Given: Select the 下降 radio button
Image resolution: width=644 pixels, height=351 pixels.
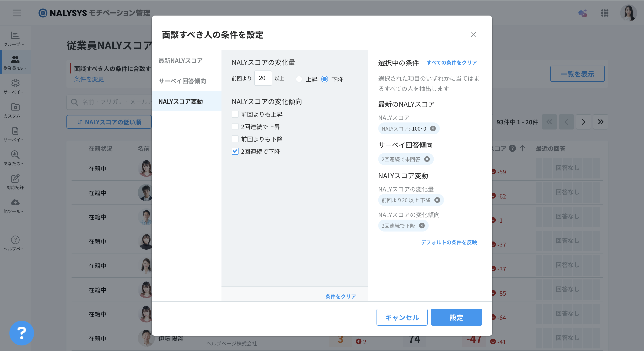Looking at the screenshot, I should (x=325, y=79).
